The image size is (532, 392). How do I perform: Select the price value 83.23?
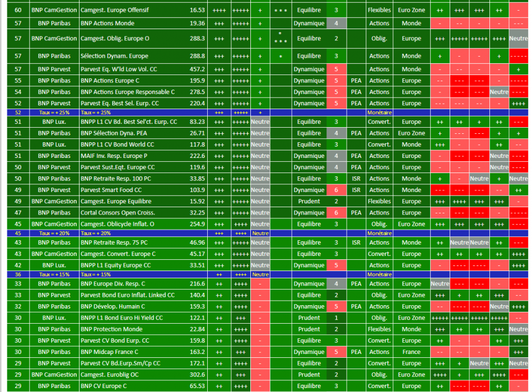pyautogui.click(x=198, y=122)
